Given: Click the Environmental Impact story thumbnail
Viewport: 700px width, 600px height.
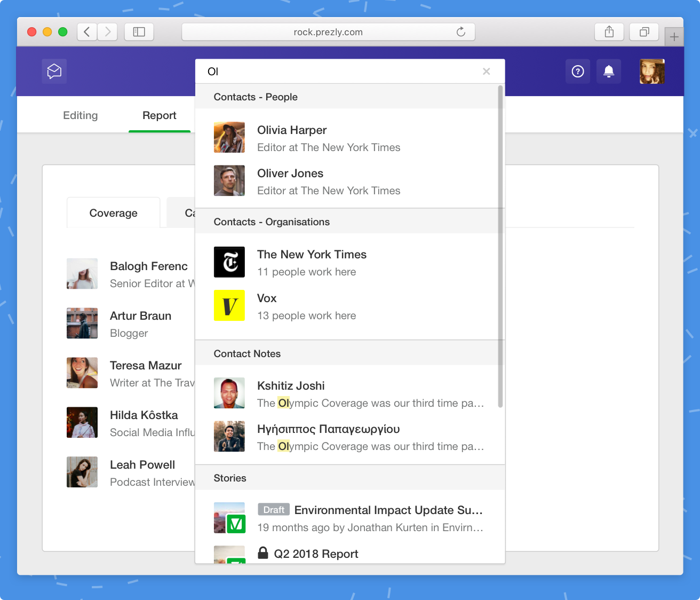Looking at the screenshot, I should pos(229,518).
